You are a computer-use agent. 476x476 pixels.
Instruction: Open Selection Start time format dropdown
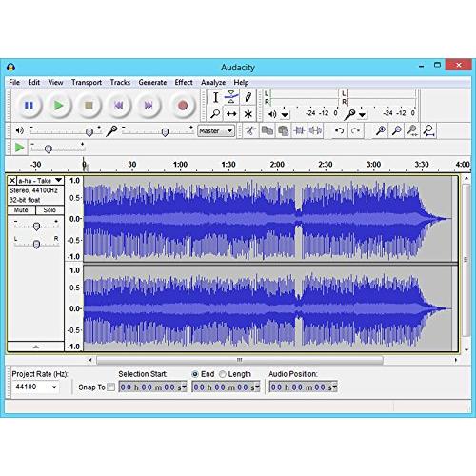coord(185,387)
